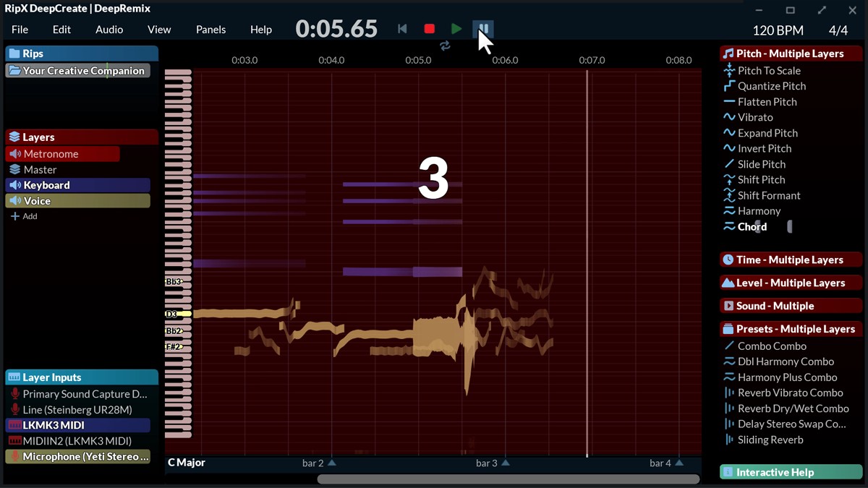The image size is (868, 488).
Task: Apply the Flatten Pitch tool
Action: click(764, 101)
